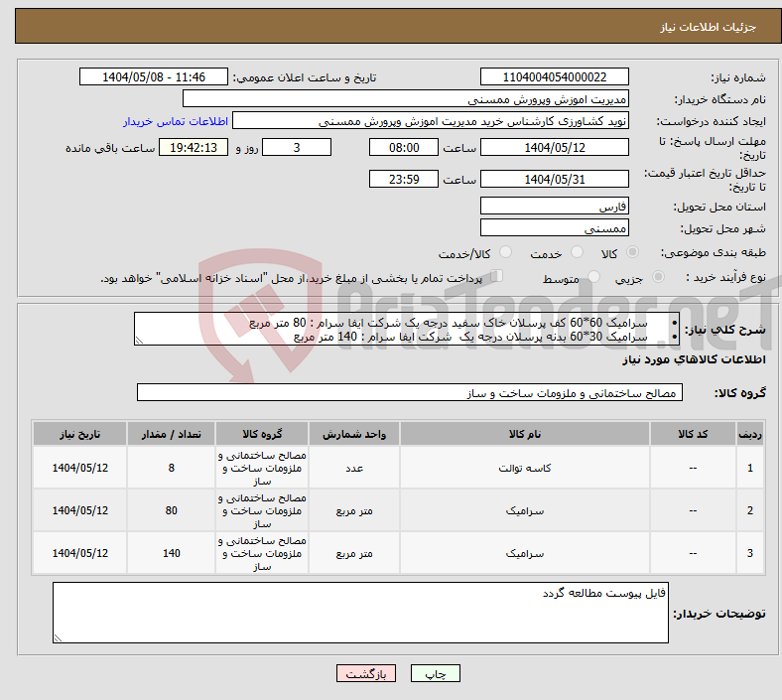This screenshot has height=700, width=782.
Task: Click the price validity time 23:59 field
Action: point(404,179)
